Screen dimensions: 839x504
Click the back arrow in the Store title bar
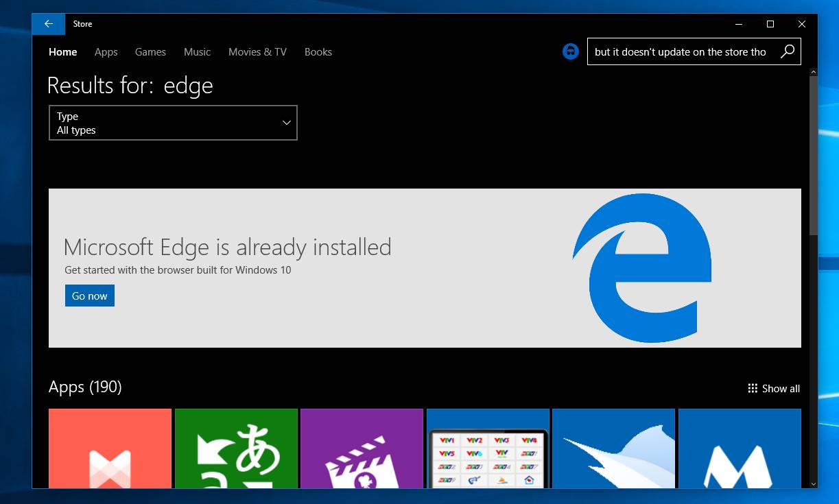(x=48, y=24)
